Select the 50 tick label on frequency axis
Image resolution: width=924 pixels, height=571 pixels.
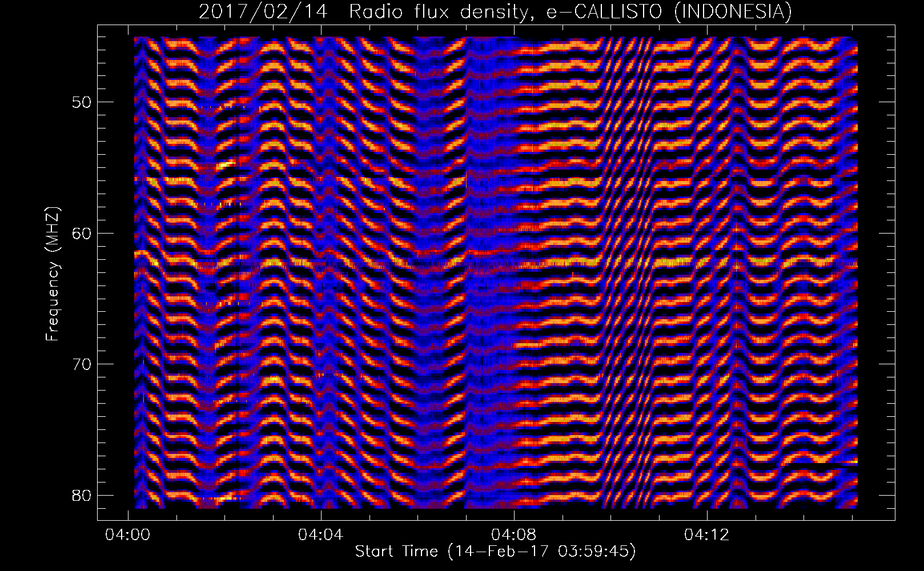point(81,102)
